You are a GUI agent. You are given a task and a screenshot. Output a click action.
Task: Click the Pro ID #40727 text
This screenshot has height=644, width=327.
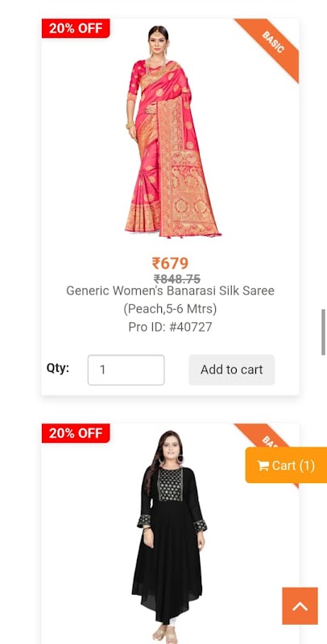(x=170, y=327)
